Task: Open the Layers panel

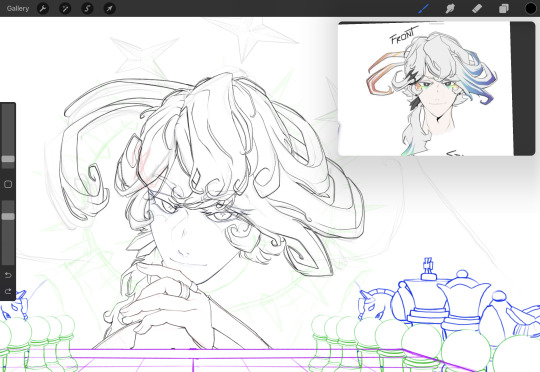Action: point(504,8)
